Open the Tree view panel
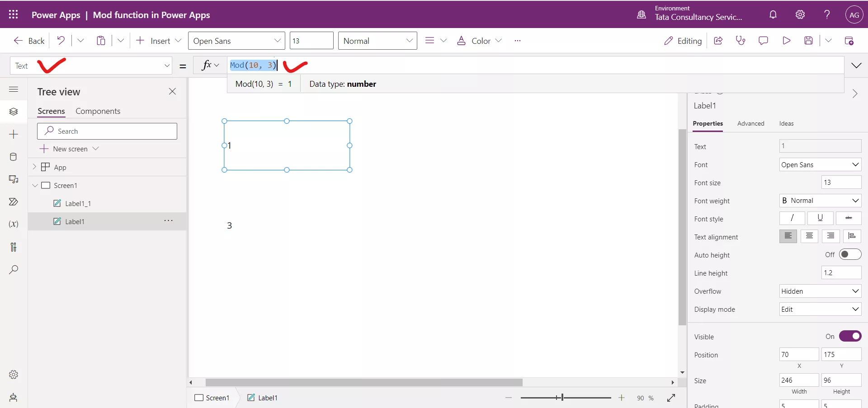The width and height of the screenshot is (868, 408). (x=14, y=112)
